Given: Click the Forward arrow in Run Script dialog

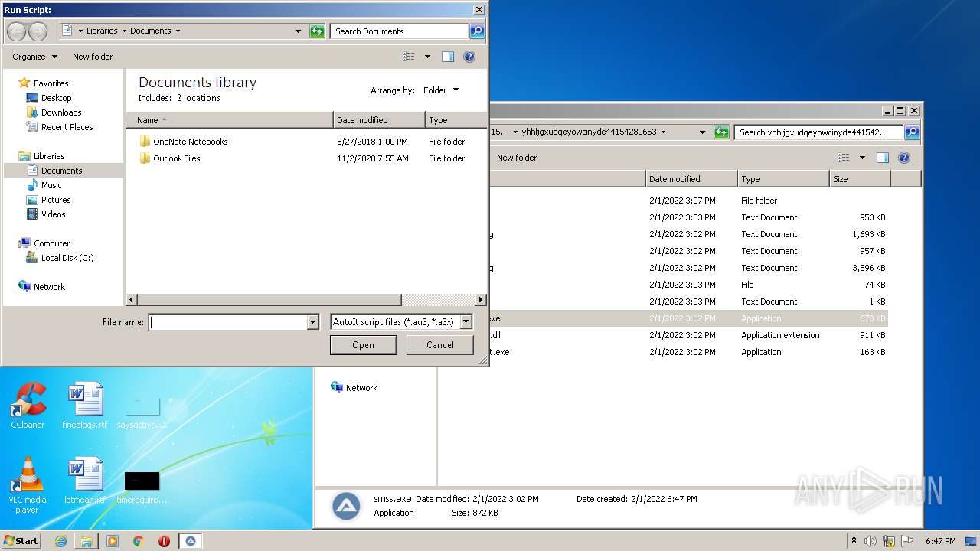Looking at the screenshot, I should [38, 31].
